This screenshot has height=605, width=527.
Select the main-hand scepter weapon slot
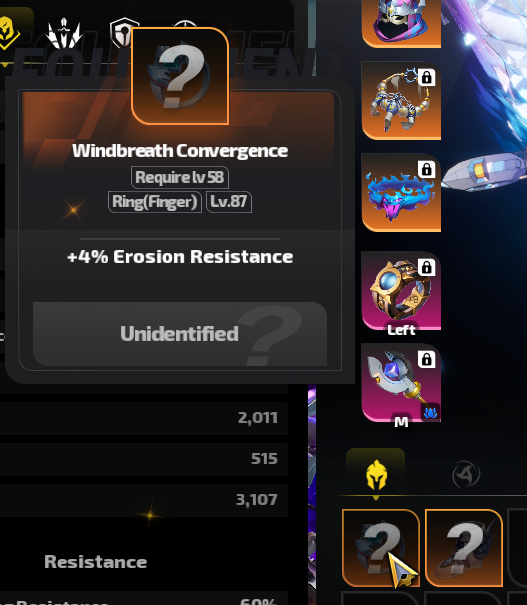[x=401, y=383]
